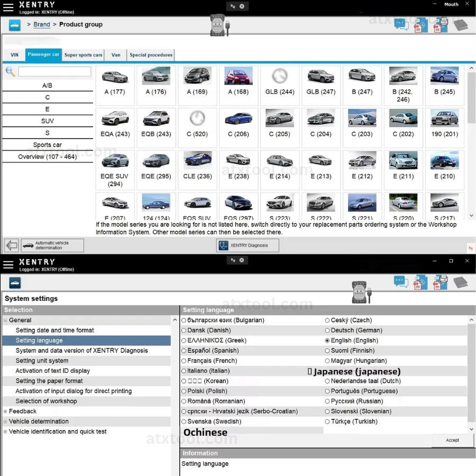Click dark blue car icon in settings window
This screenshot has width=476, height=476.
[15, 283]
